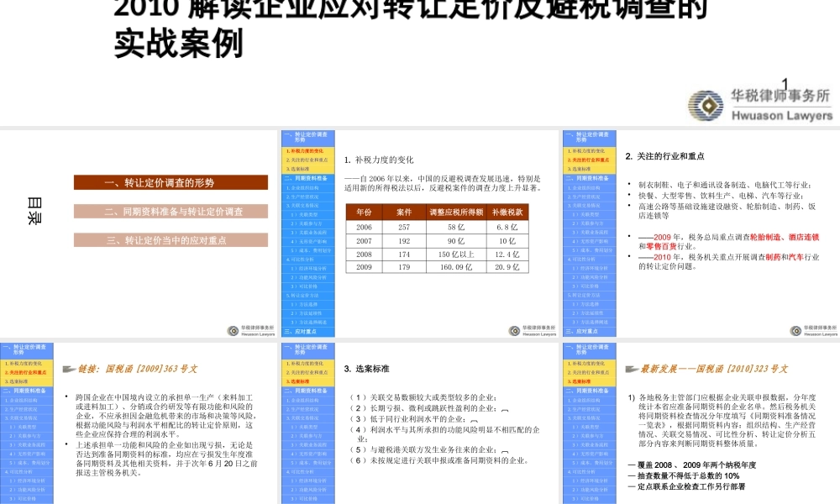Click heading '2. 关注的行业和重点'
Screen dimensions: 840x504
click(x=664, y=156)
